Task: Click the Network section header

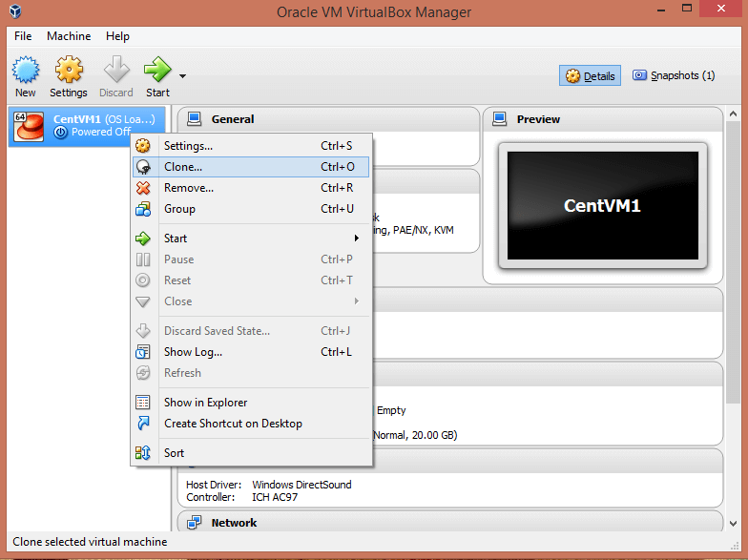Action: click(234, 523)
